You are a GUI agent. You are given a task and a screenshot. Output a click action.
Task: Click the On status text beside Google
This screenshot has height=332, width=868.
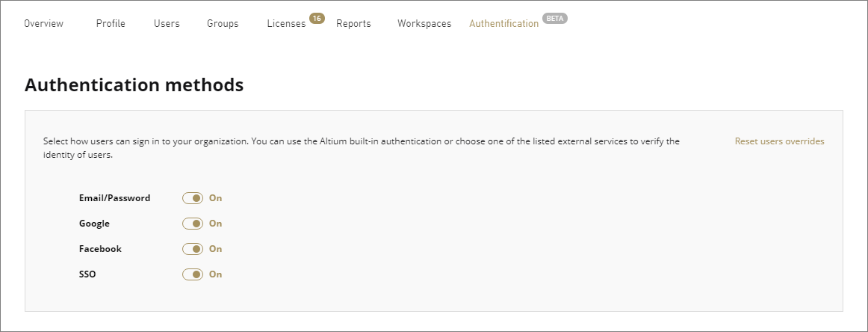[215, 224]
